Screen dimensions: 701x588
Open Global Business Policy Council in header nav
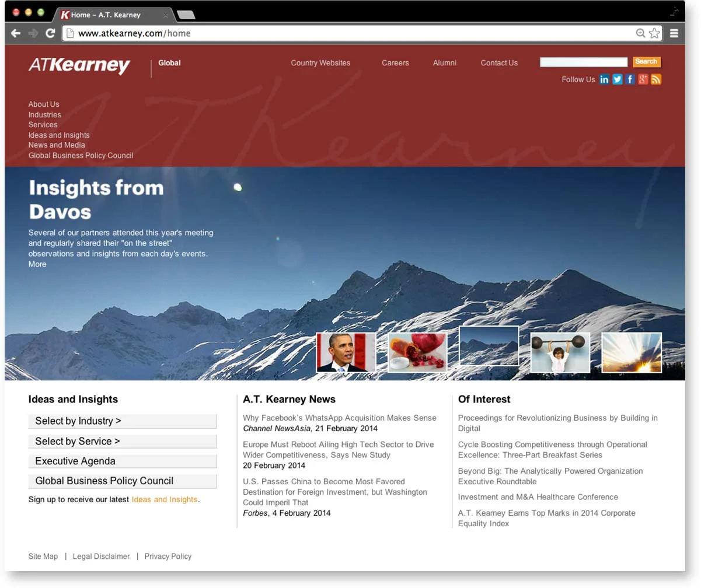pos(81,156)
